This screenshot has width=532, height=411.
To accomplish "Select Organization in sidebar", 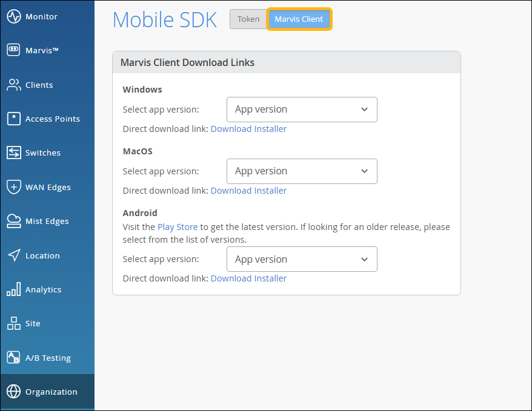I will click(x=47, y=392).
